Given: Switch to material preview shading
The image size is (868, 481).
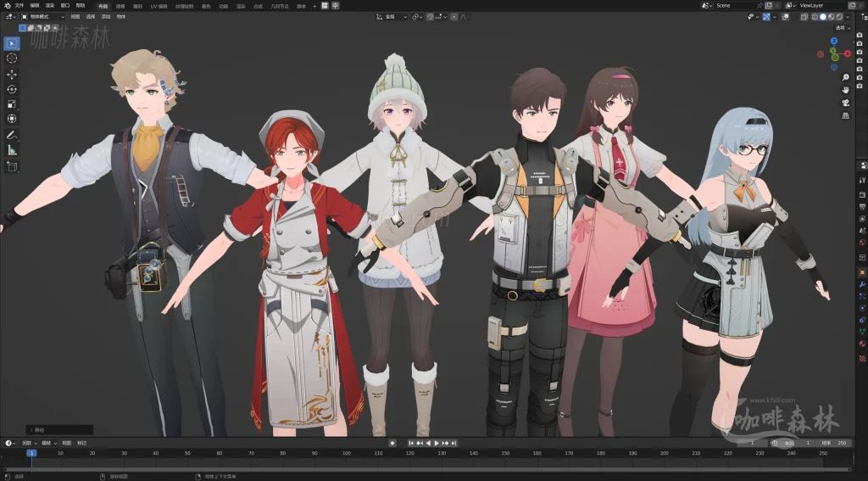Looking at the screenshot, I should click(x=831, y=17).
